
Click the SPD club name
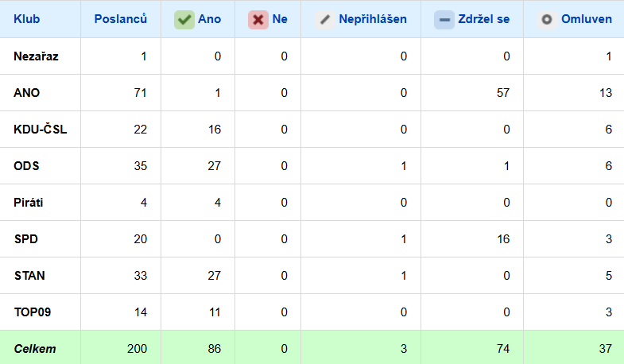point(26,239)
